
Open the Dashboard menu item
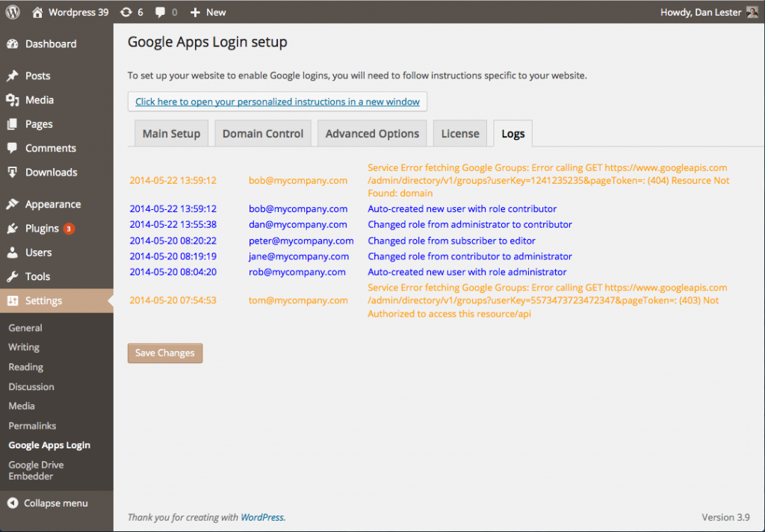[57, 44]
